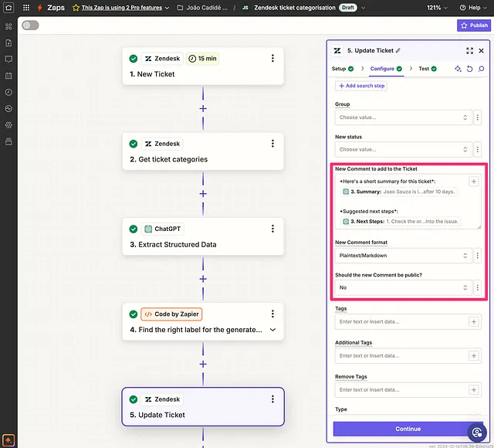Switch to the Setup tab
Viewport: 494px width, 448px height.
[x=343, y=69]
